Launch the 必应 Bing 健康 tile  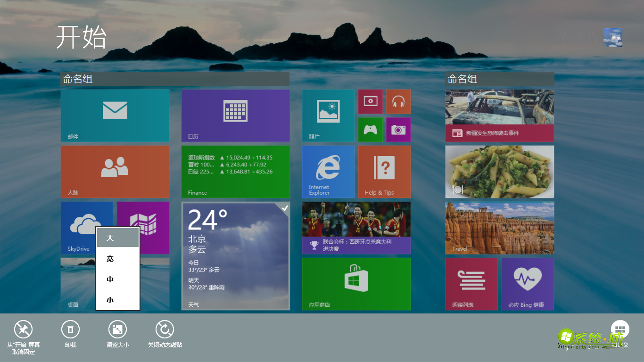click(x=528, y=283)
